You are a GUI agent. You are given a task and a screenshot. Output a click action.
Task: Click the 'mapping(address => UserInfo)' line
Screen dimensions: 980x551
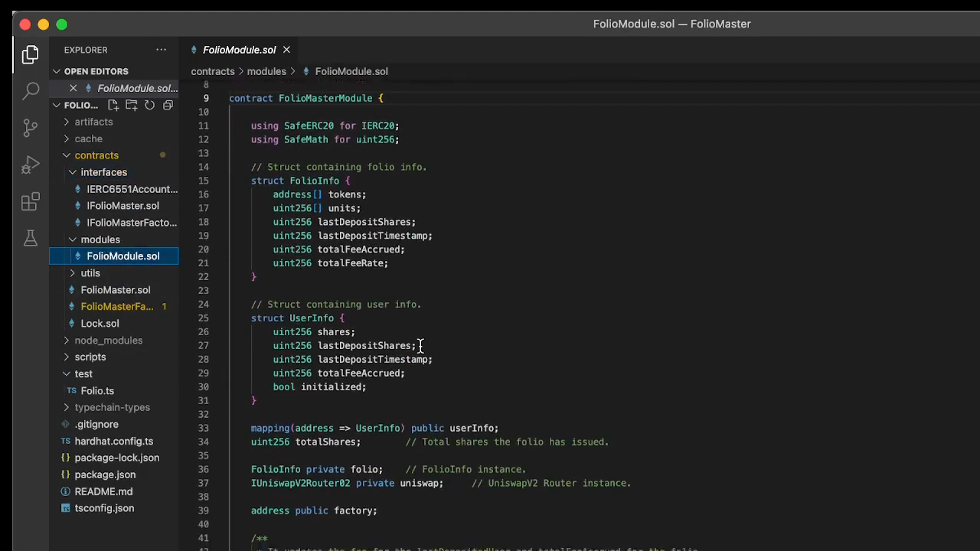374,429
